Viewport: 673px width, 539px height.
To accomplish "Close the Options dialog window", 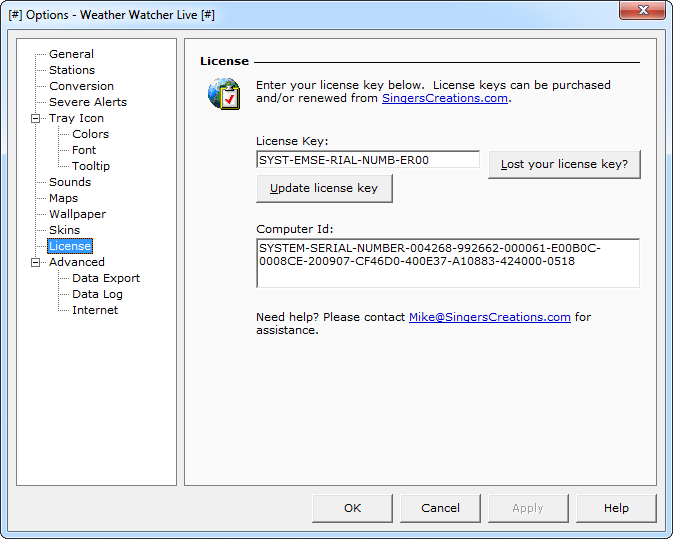I will click(643, 10).
